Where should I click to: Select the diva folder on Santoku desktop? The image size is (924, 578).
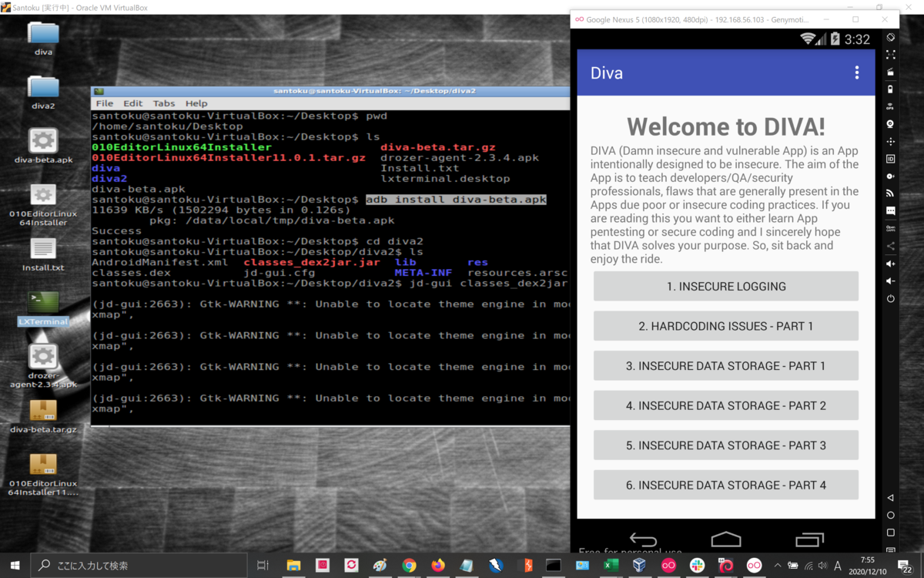pos(43,38)
